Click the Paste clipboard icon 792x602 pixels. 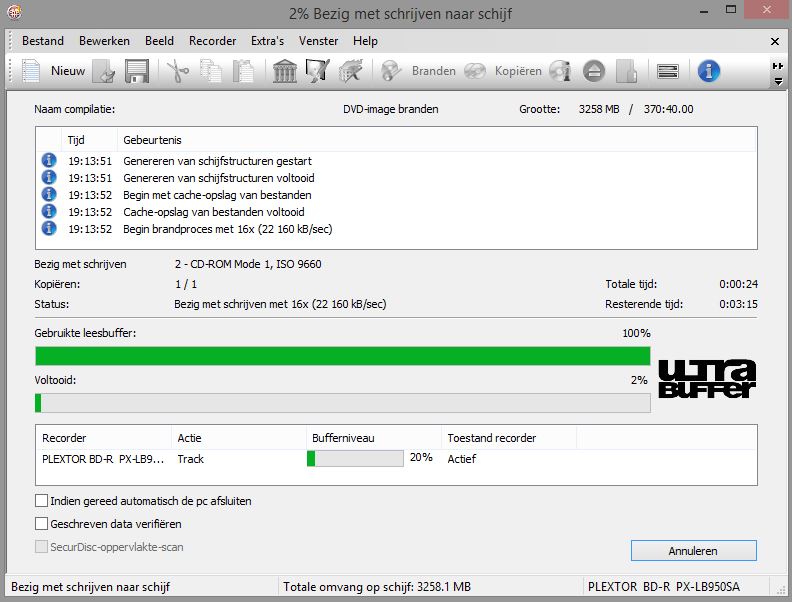tap(243, 71)
